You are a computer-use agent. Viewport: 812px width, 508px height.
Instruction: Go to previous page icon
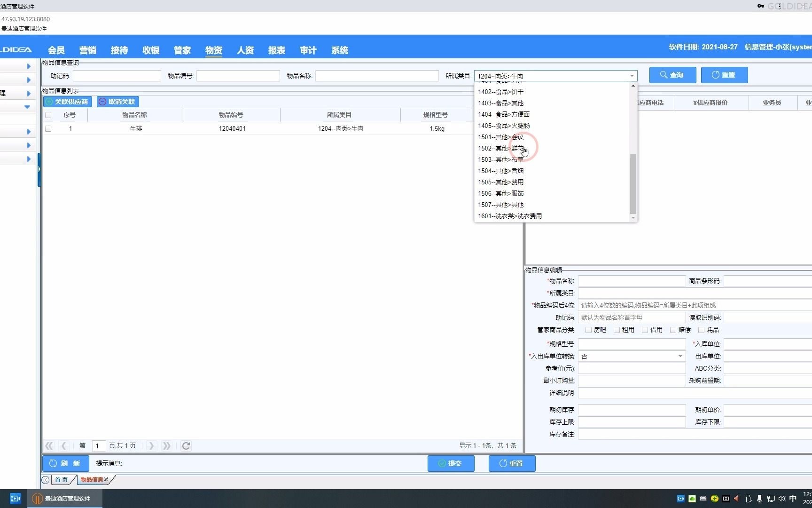point(64,445)
